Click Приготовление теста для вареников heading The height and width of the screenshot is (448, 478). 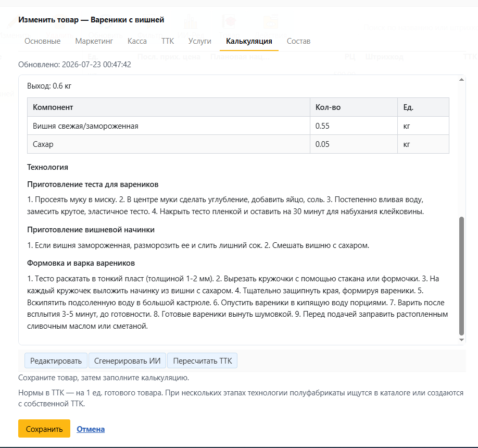[93, 184]
